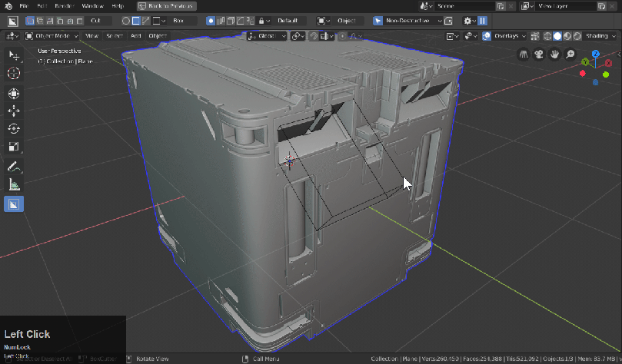The height and width of the screenshot is (364, 622).
Task: Toggle the X-ray view button
Action: pos(536,36)
